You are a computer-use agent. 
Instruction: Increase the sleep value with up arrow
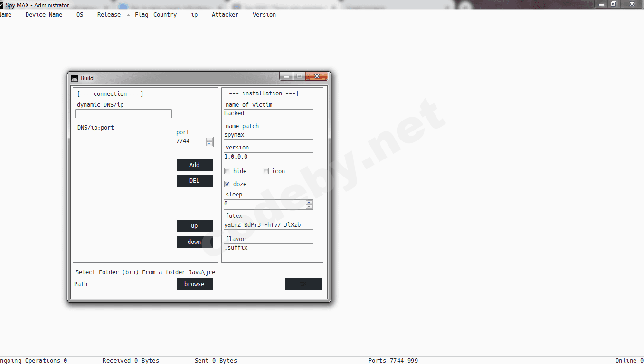(309, 202)
